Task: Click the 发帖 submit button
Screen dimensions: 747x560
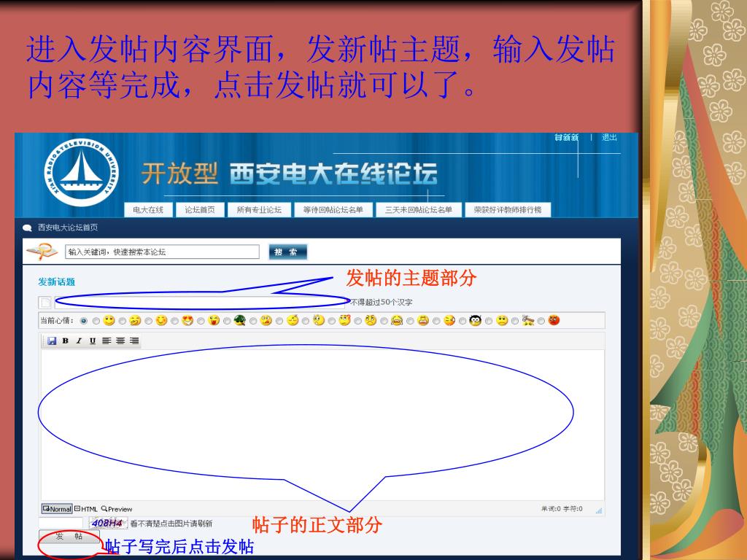Action: [69, 537]
